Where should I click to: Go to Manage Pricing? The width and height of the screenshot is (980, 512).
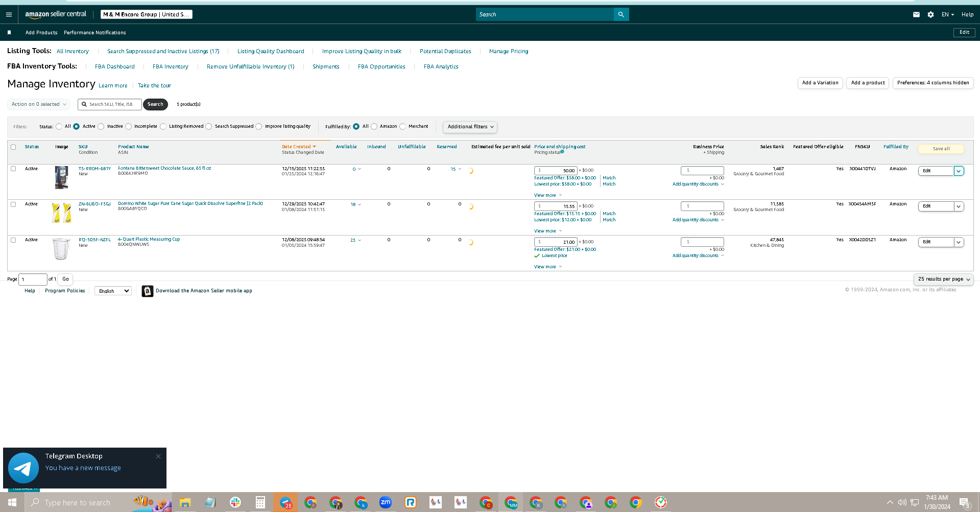[x=509, y=51]
